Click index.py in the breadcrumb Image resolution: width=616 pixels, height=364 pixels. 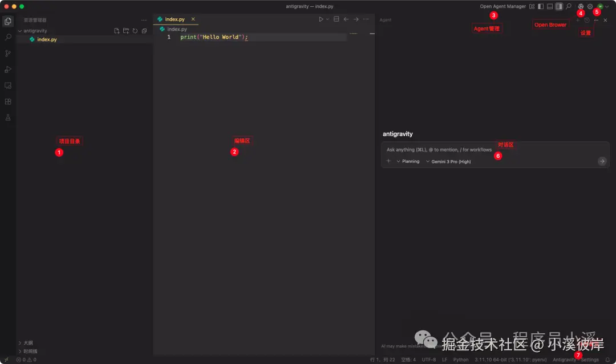tap(177, 29)
